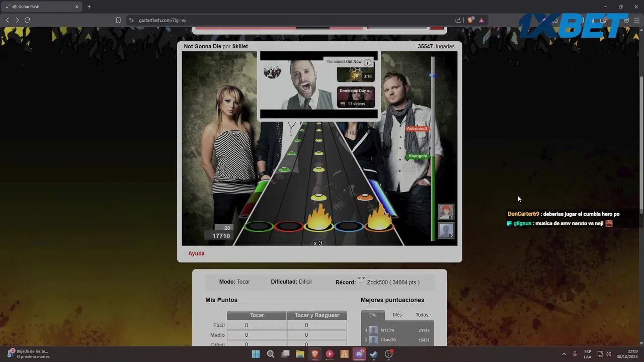Click the Skillet artist name
The image size is (644, 362).
pyautogui.click(x=240, y=46)
